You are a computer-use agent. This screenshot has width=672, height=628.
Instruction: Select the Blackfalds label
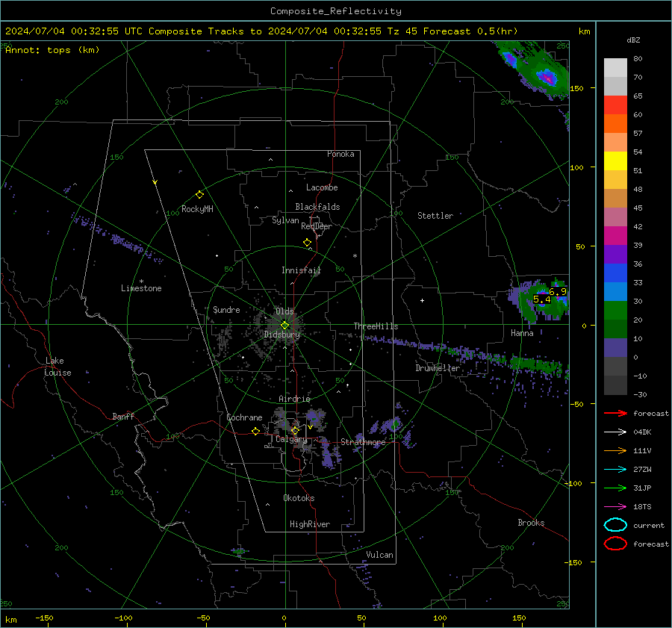tap(317, 207)
